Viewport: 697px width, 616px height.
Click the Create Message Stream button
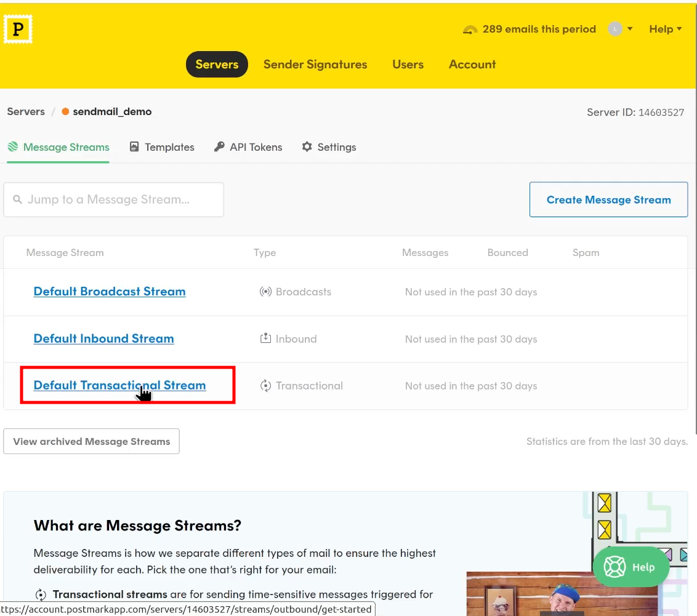[608, 199]
